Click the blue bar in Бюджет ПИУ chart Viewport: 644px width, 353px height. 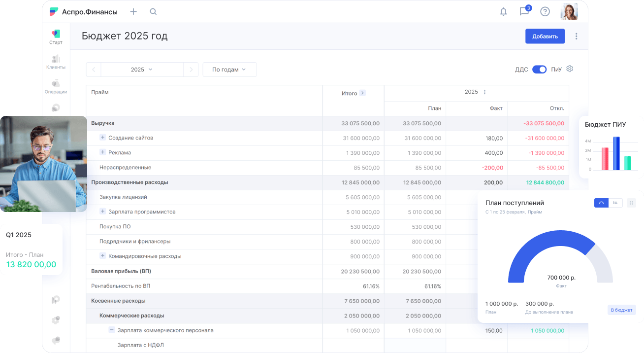616,153
